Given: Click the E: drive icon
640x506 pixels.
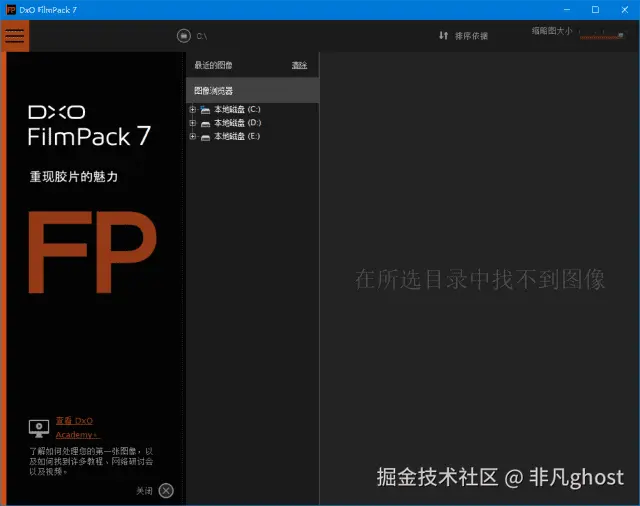Looking at the screenshot, I should (x=206, y=137).
